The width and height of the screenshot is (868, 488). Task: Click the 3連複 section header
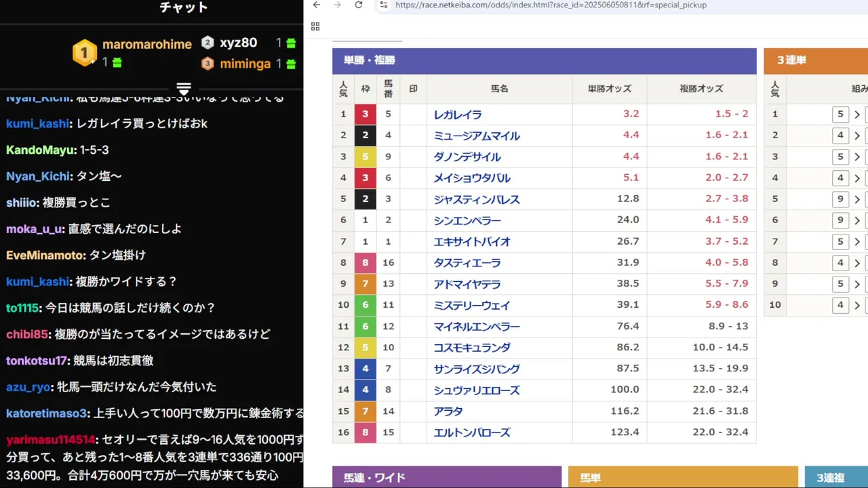click(x=836, y=477)
